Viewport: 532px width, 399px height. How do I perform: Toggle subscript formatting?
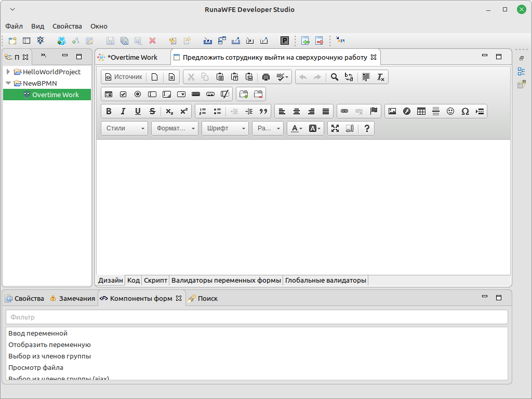point(169,111)
